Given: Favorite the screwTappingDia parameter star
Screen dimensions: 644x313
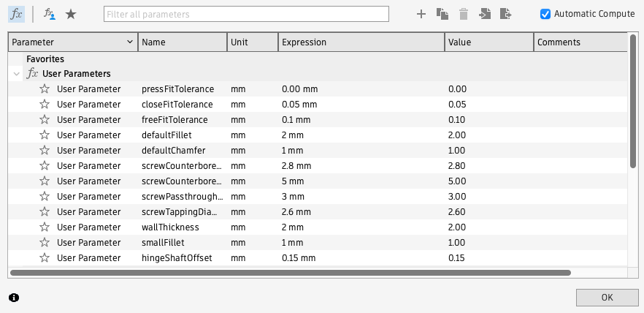Looking at the screenshot, I should pyautogui.click(x=45, y=212).
